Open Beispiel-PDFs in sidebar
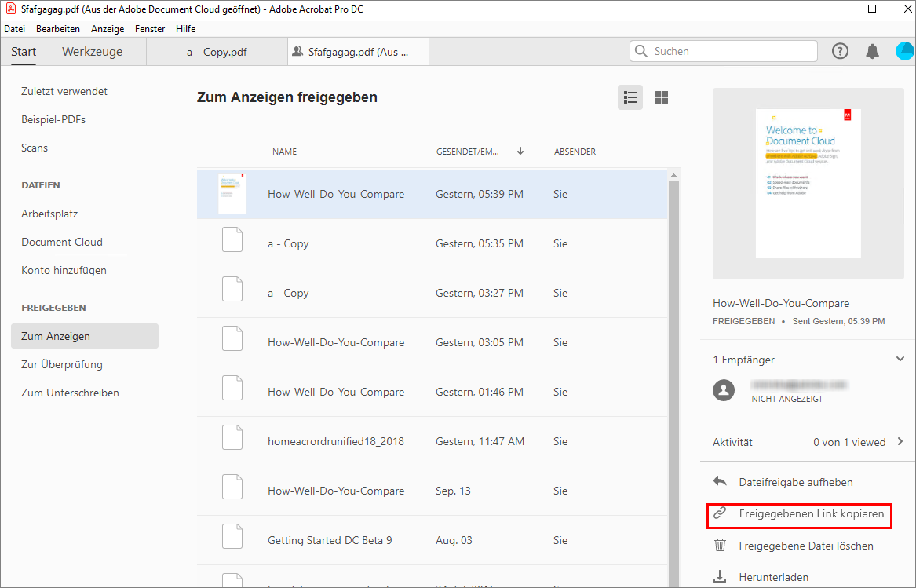 pos(53,119)
